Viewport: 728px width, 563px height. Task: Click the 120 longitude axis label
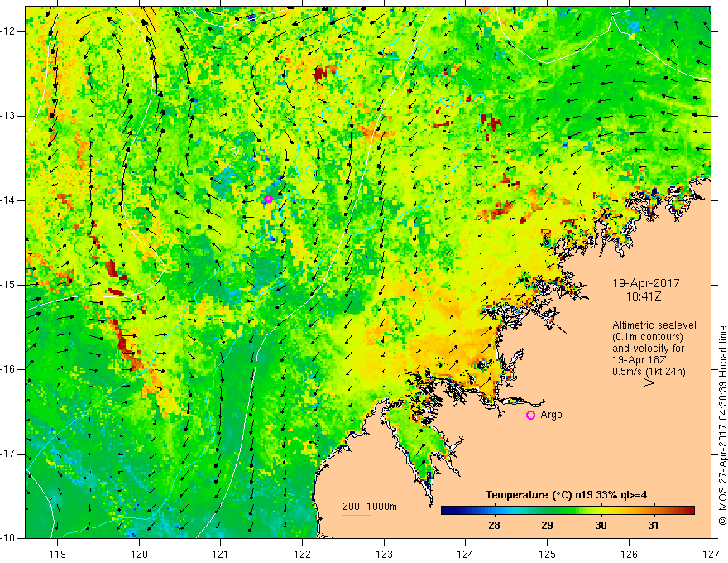point(139,554)
